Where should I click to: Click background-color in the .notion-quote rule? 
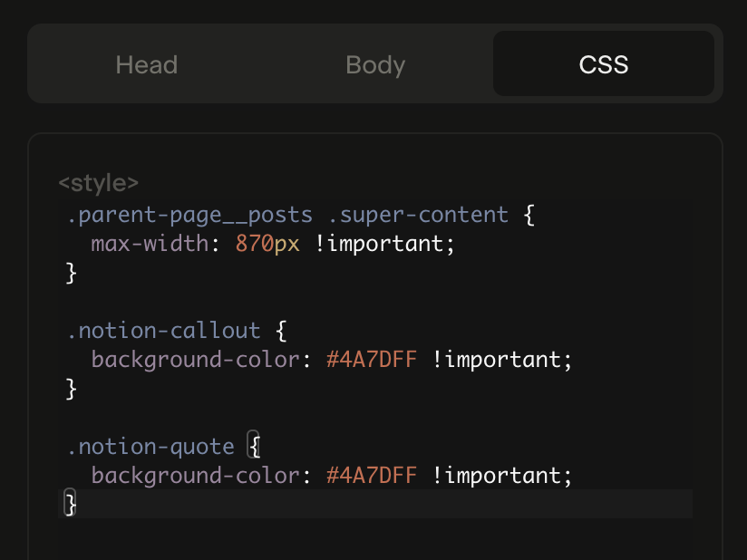point(195,476)
